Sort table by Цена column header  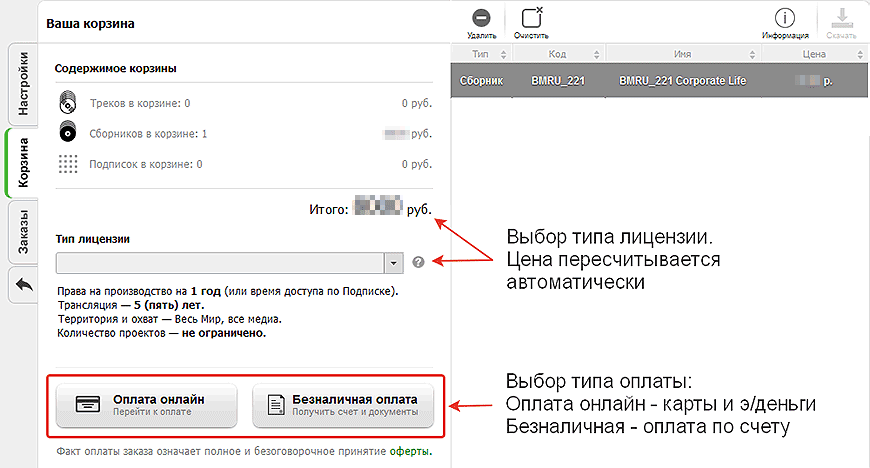pyautogui.click(x=812, y=54)
